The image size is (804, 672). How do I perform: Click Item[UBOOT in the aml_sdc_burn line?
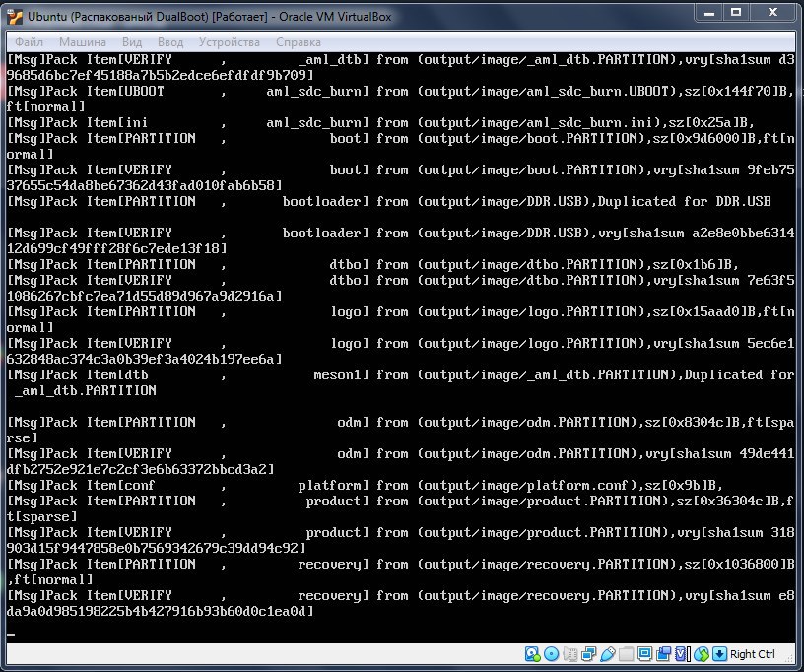[124, 92]
